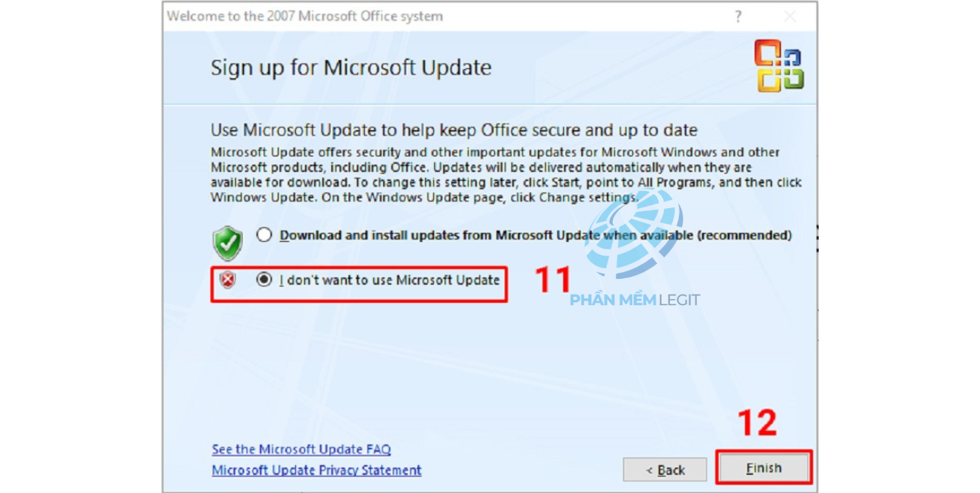Click the green shield checkmark icon
This screenshot has width=980, height=493.
228,242
